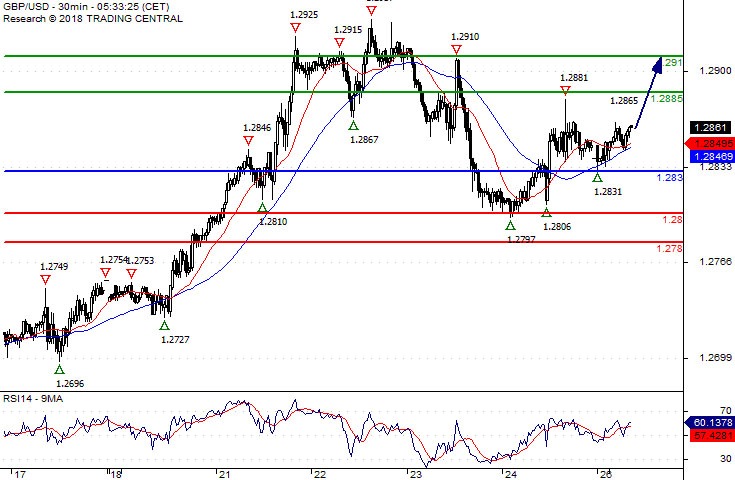This screenshot has width=735, height=480.
Task: Click the 1.2910 high label
Action: point(465,37)
